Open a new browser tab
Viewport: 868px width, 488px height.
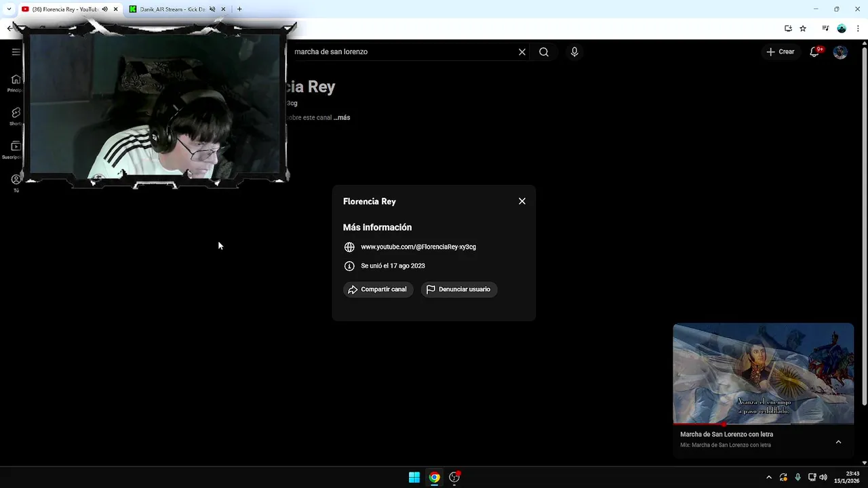click(239, 9)
